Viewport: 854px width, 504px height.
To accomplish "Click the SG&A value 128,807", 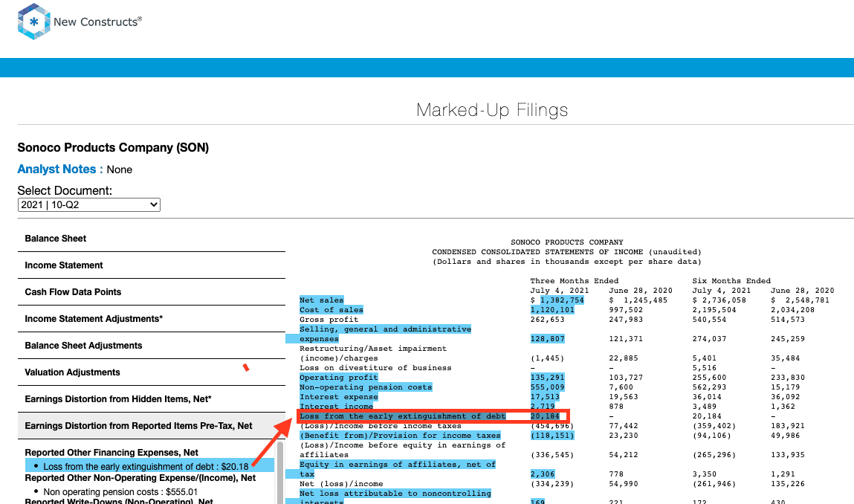I will [x=547, y=339].
